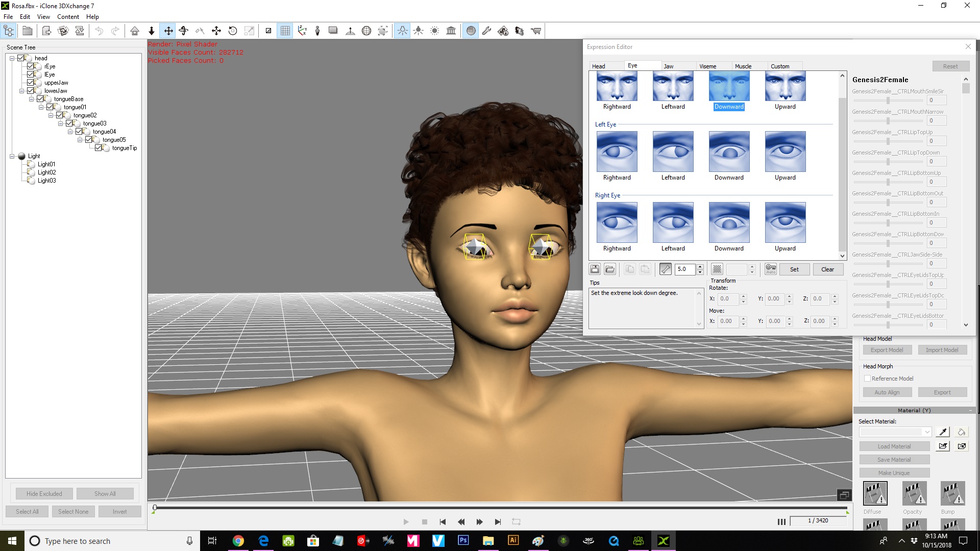Click the material eyedropper picker icon

[x=943, y=432]
